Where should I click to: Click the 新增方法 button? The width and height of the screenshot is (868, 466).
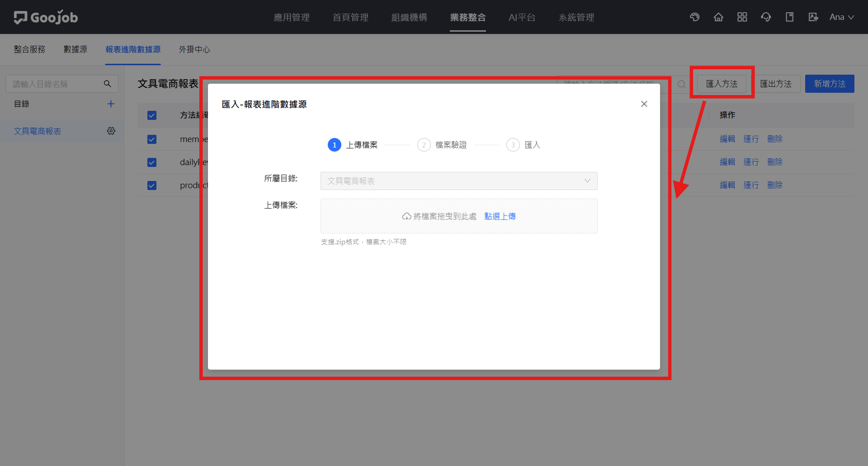[x=830, y=84]
